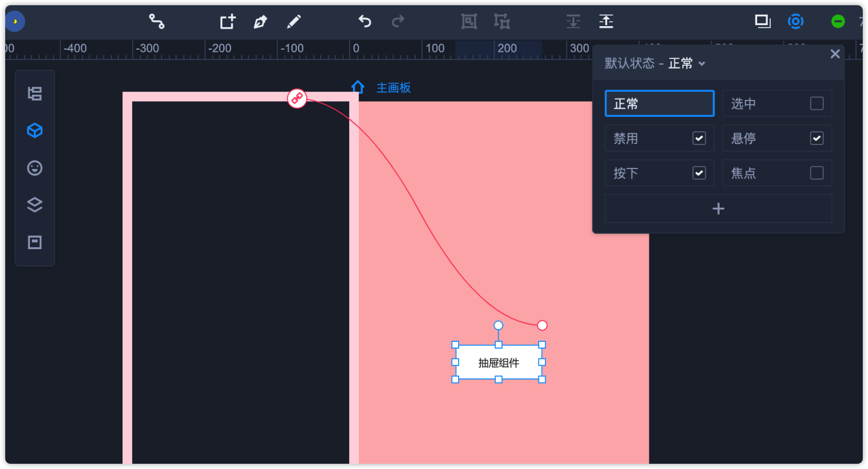Select the Pen tool
868x469 pixels.
coord(260,21)
